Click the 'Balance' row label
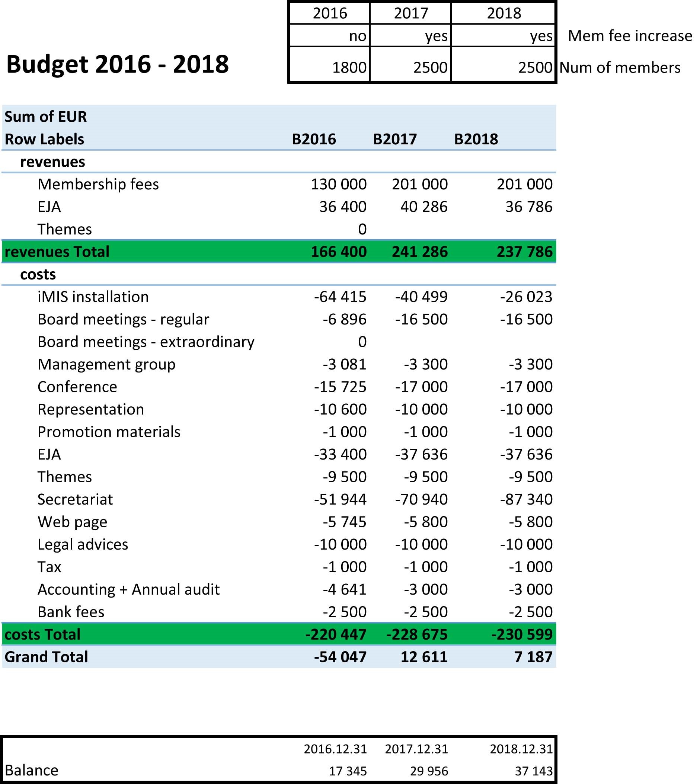Viewport: 700px width, 784px height. pyautogui.click(x=32, y=771)
